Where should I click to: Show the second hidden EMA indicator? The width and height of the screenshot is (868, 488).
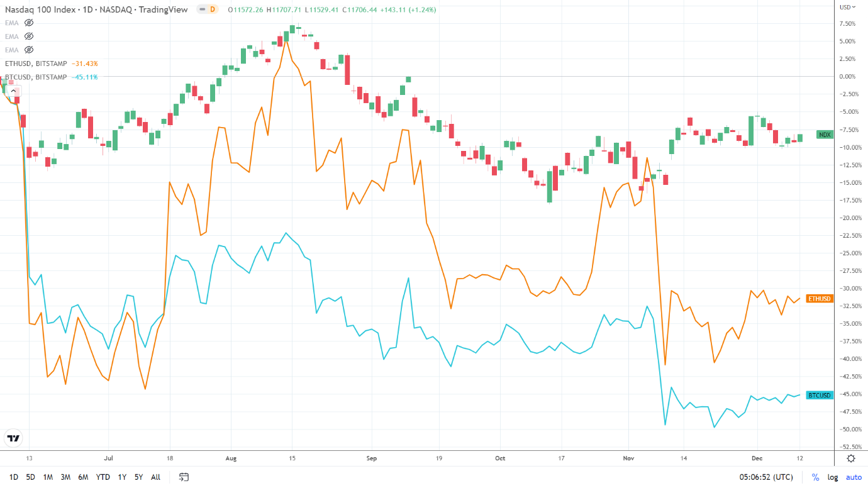(29, 36)
